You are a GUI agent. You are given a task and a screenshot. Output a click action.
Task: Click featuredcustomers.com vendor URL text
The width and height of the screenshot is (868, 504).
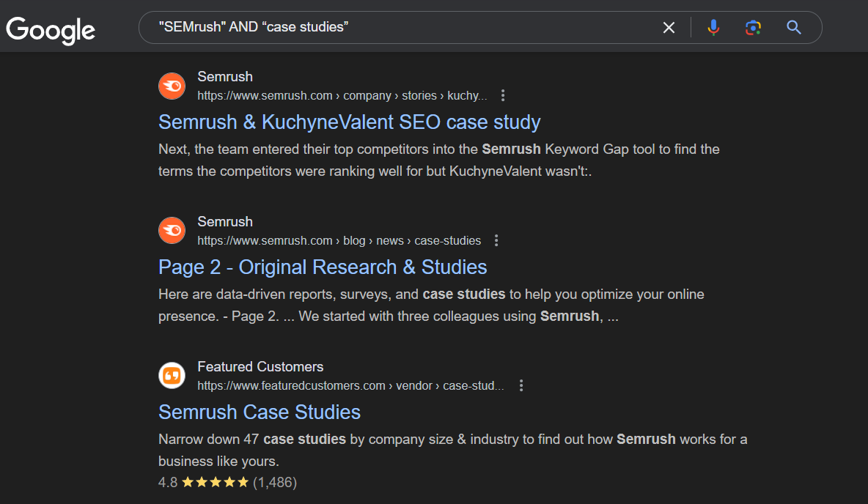pos(351,385)
